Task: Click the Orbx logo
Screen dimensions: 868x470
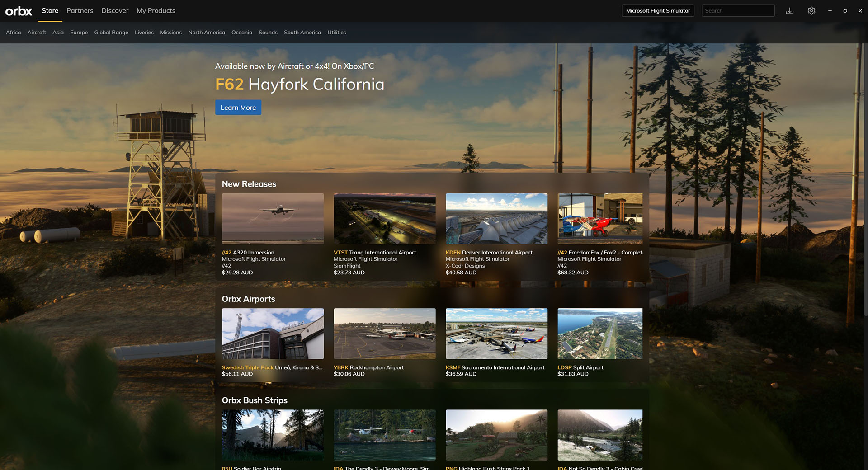Action: coord(19,11)
